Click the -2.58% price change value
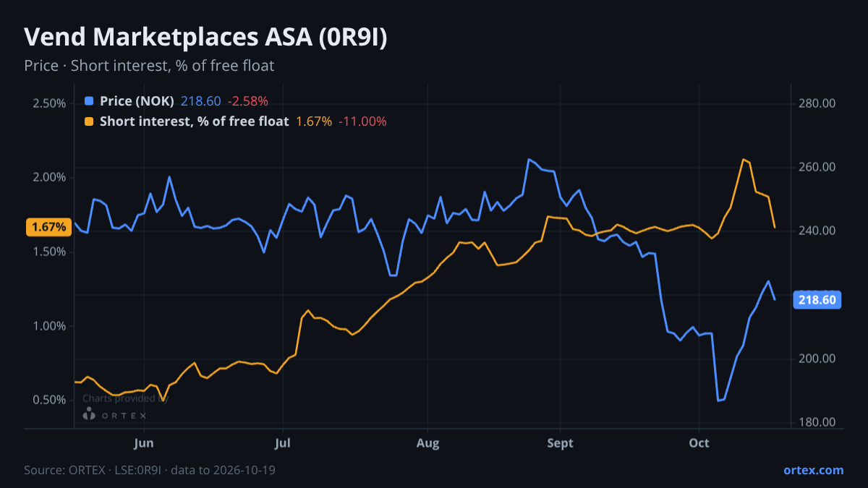Viewport: 868px width, 488px height. click(x=247, y=101)
